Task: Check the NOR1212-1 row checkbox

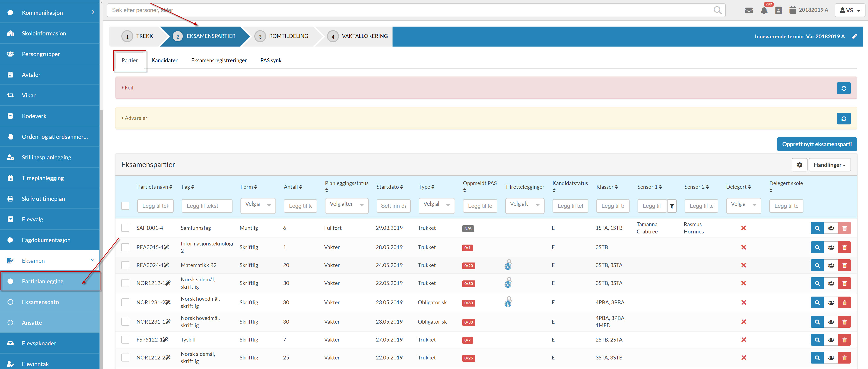Action: pos(125,283)
